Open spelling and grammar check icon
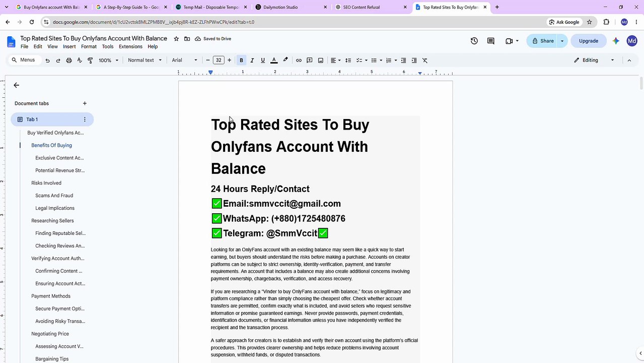 coord(80,60)
